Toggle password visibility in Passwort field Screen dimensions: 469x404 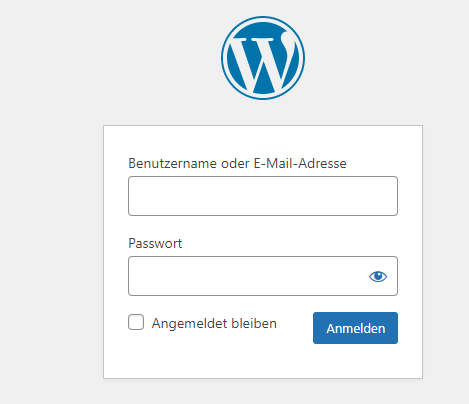pyautogui.click(x=378, y=276)
